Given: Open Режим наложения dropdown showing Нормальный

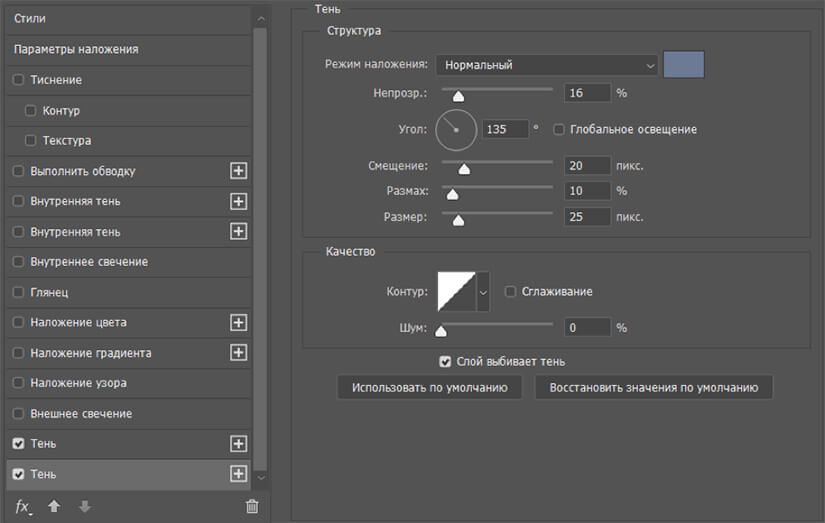Looking at the screenshot, I should (547, 65).
